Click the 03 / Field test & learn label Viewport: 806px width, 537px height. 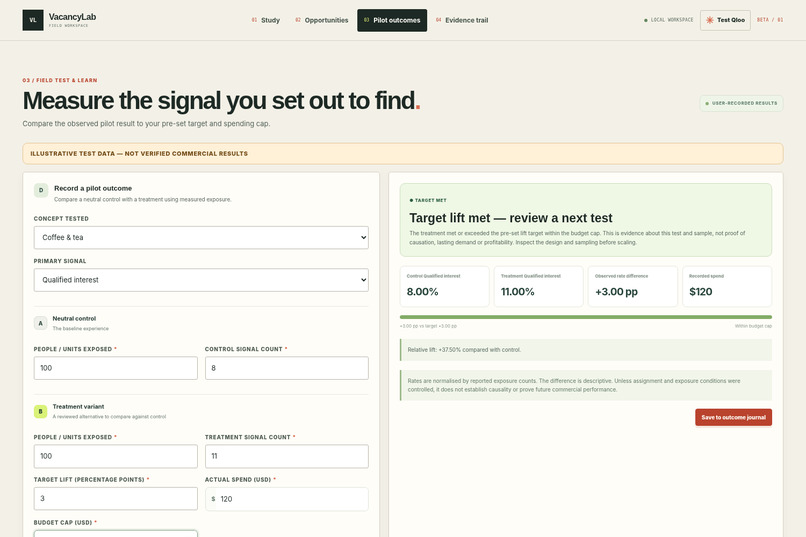pos(60,80)
